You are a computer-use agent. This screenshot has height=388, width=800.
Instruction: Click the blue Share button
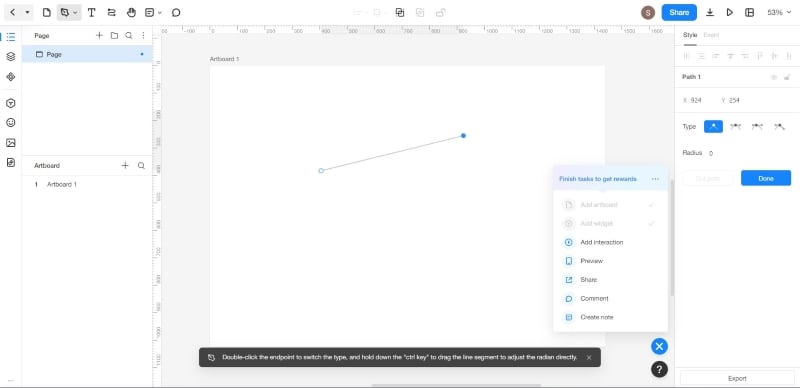[679, 12]
